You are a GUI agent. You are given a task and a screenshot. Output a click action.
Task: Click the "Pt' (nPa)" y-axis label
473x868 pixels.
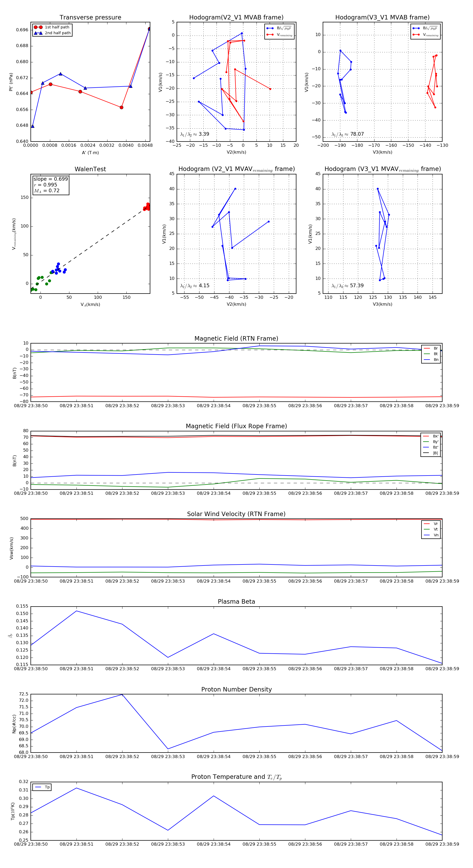click(11, 82)
